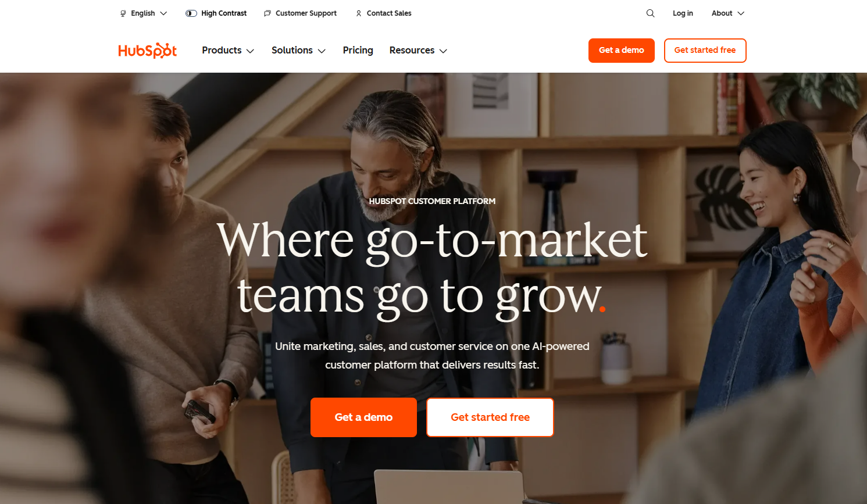Screen dimensions: 867x504
Task: Toggle the High Contrast switch
Action: point(191,13)
